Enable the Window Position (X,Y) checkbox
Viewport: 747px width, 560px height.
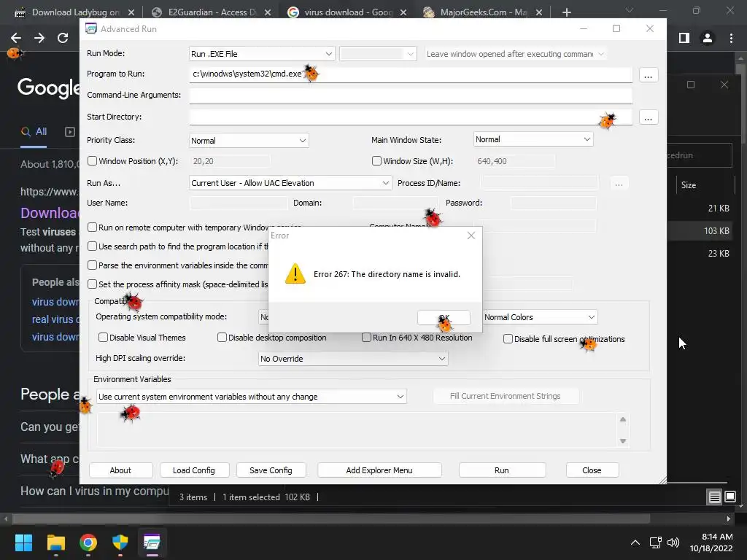coord(93,161)
